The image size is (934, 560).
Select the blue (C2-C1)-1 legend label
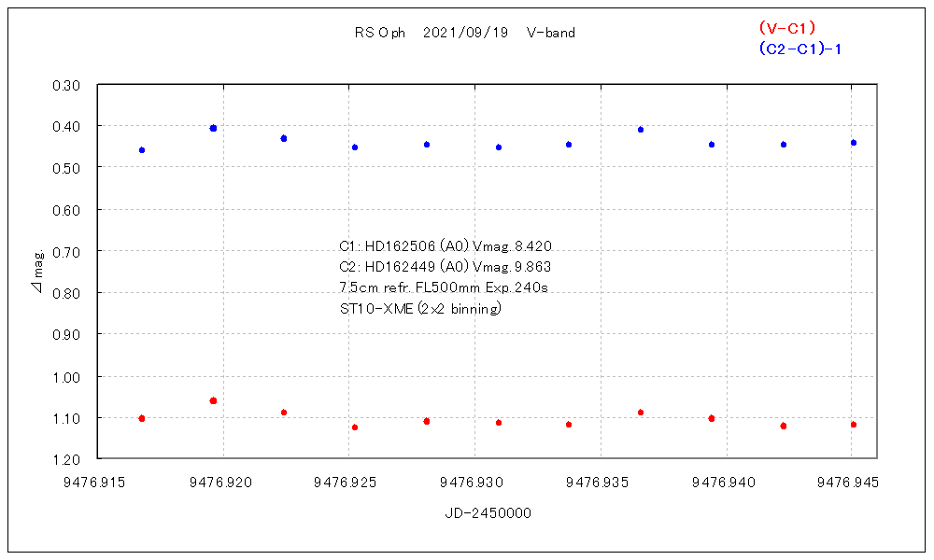(800, 49)
